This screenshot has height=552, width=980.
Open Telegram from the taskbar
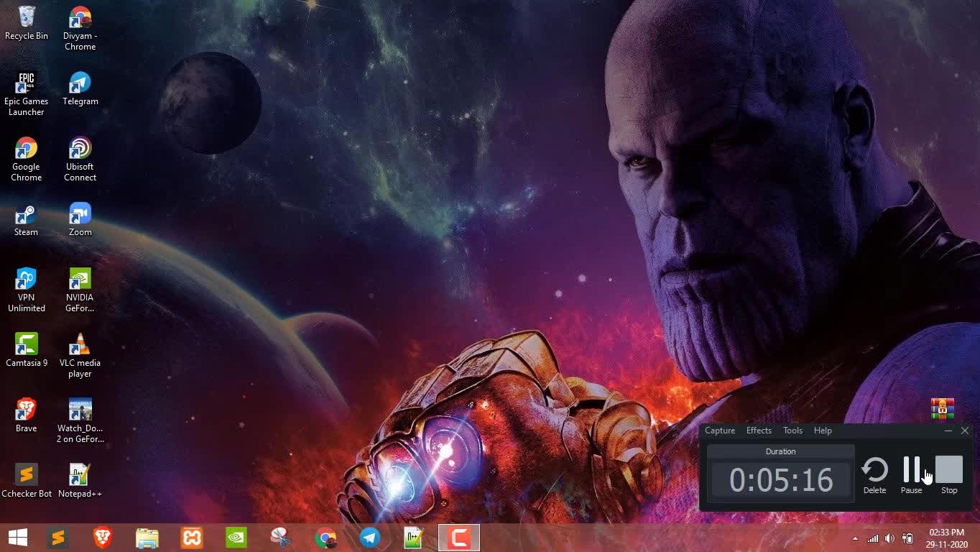point(370,538)
